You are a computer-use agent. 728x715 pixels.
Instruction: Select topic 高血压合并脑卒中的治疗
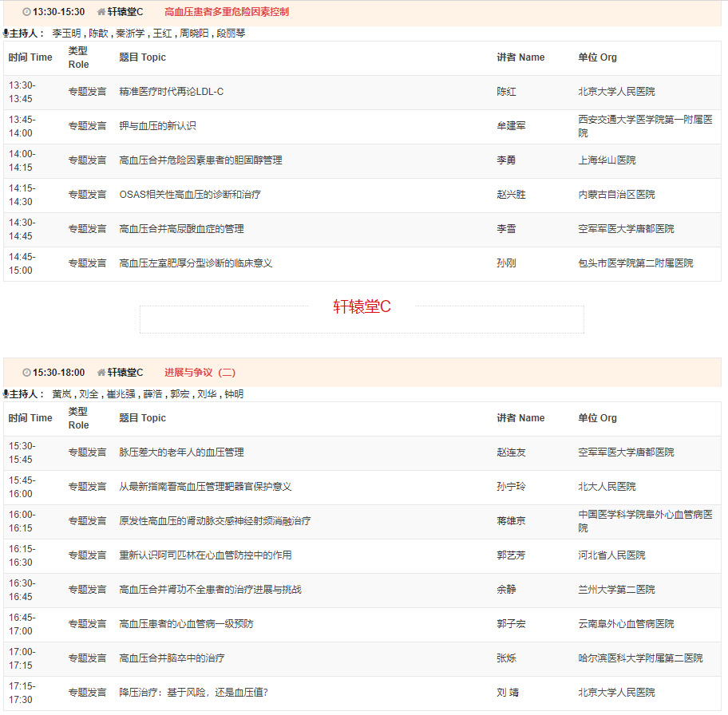click(x=172, y=659)
